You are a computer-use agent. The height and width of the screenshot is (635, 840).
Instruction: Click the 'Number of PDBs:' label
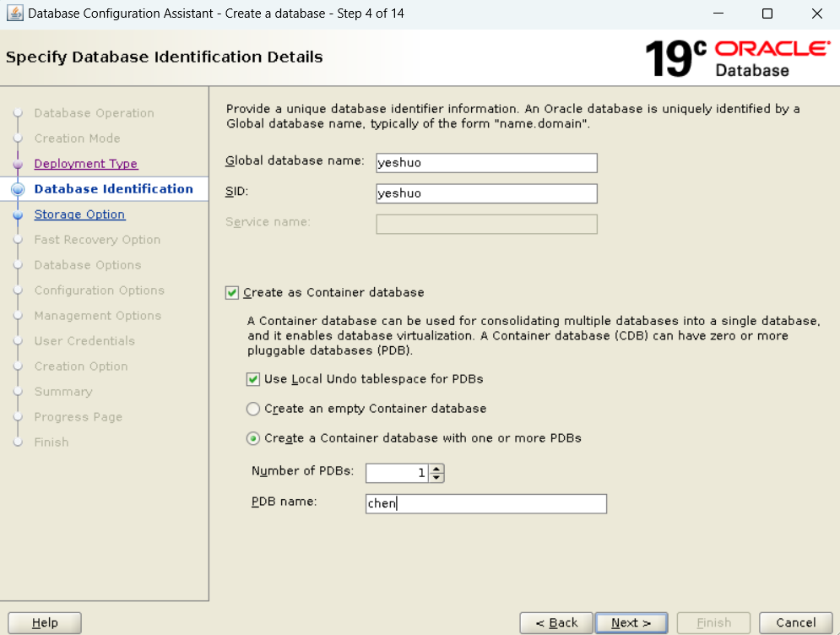(303, 471)
